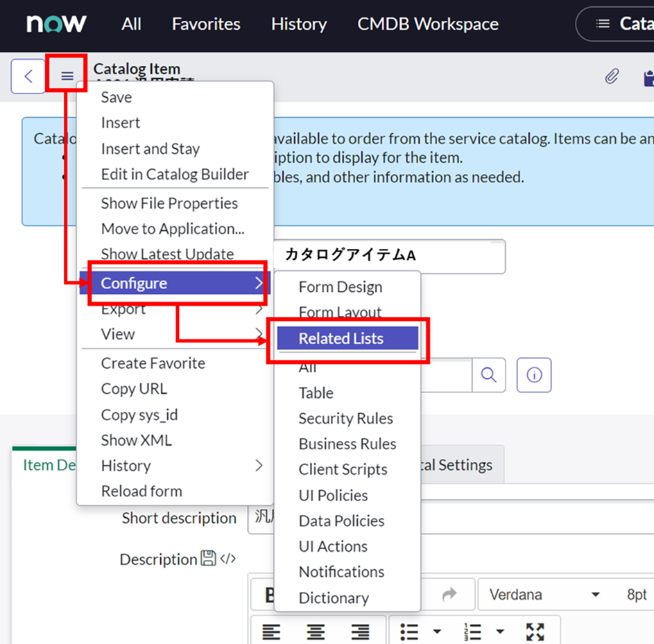
Task: Choose Client Scripts in submenu
Action: coord(347,469)
